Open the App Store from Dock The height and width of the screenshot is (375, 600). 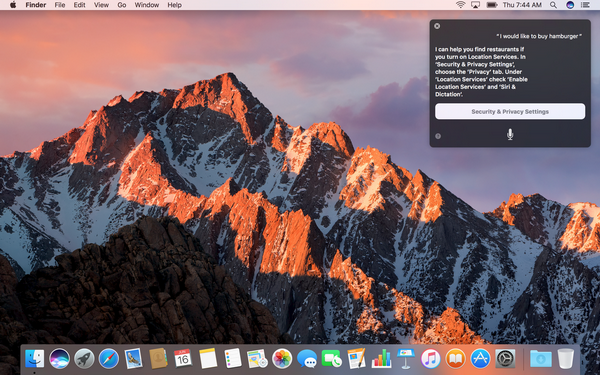click(x=480, y=359)
